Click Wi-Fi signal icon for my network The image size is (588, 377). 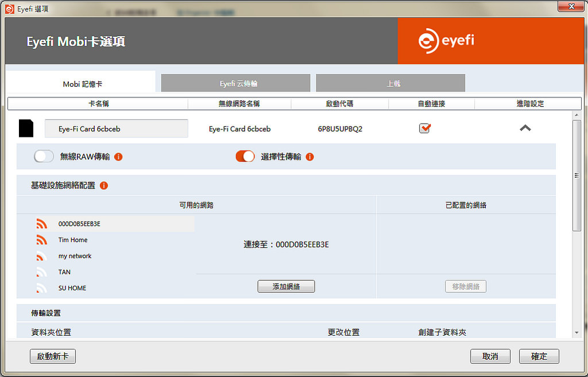[41, 256]
